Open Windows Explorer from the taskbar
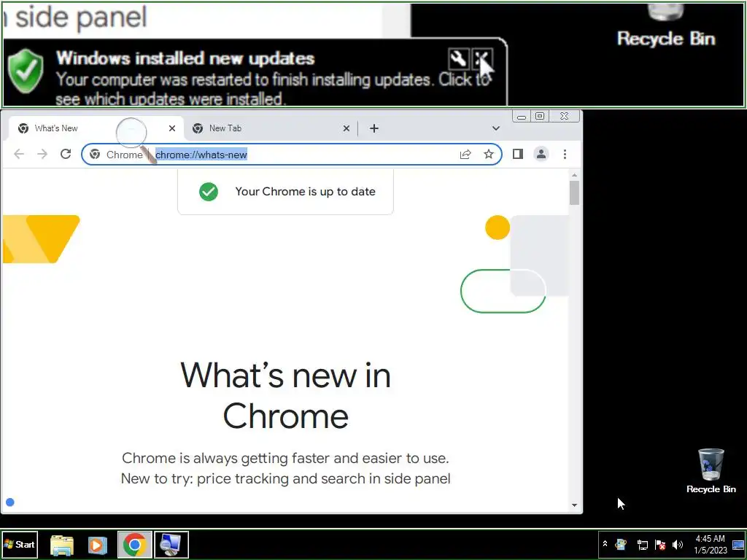Screen dimensions: 747x560 click(x=62, y=545)
